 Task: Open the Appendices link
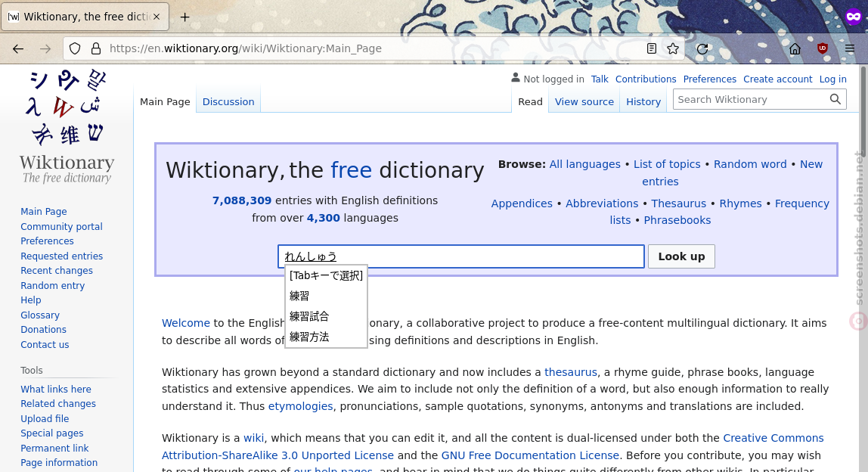(522, 204)
